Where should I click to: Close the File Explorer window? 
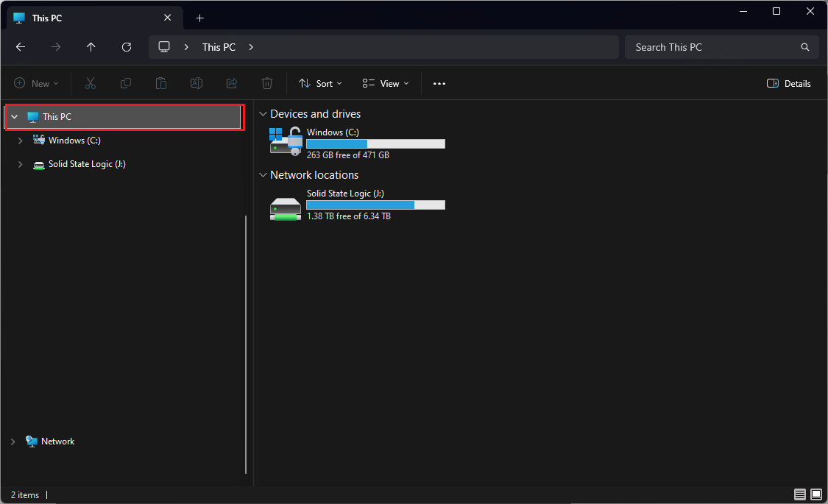810,11
